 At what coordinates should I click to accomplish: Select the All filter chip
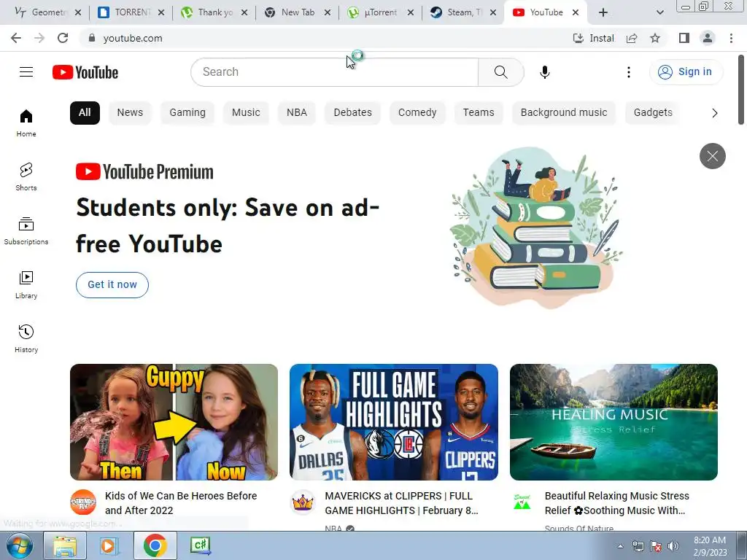coord(85,113)
